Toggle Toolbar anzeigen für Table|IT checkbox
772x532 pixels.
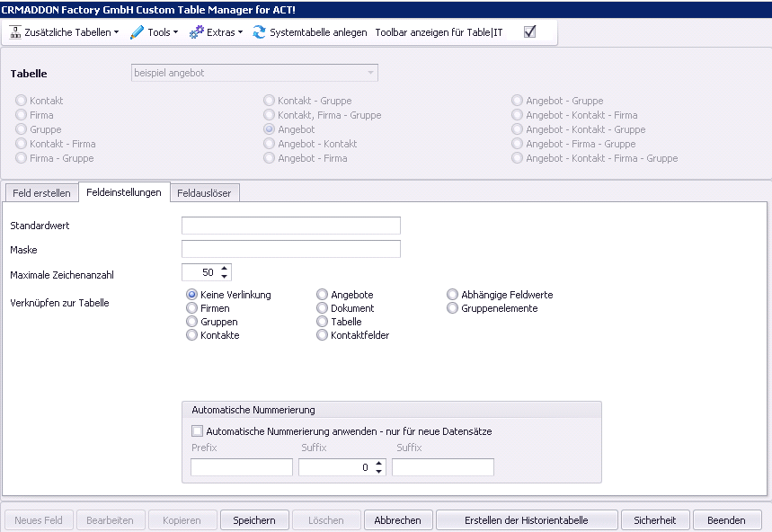(x=529, y=32)
